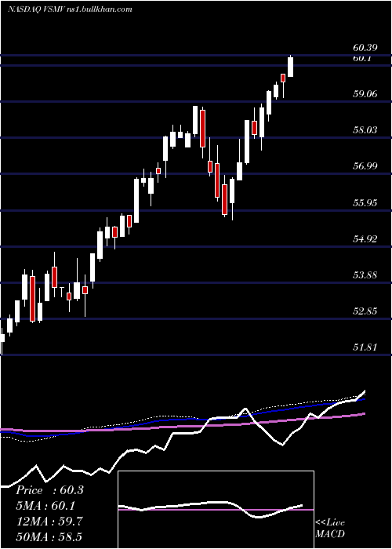Click the 59.06 price label
Viewport: 392px width, 549px height.
pyautogui.click(x=366, y=93)
